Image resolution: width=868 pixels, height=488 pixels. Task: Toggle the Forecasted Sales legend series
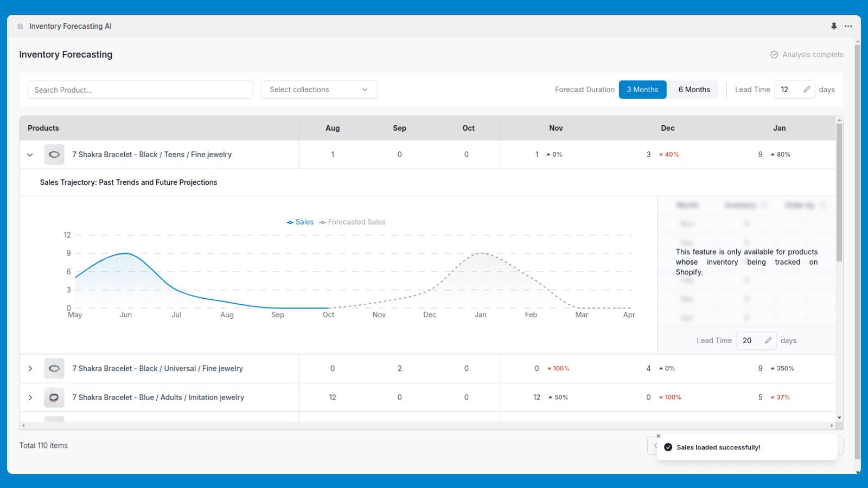(x=353, y=222)
